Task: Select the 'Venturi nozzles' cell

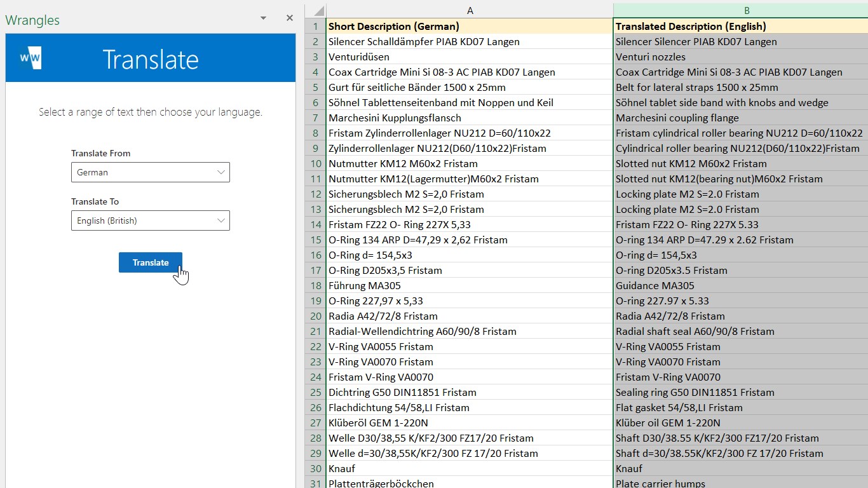Action: pos(741,57)
